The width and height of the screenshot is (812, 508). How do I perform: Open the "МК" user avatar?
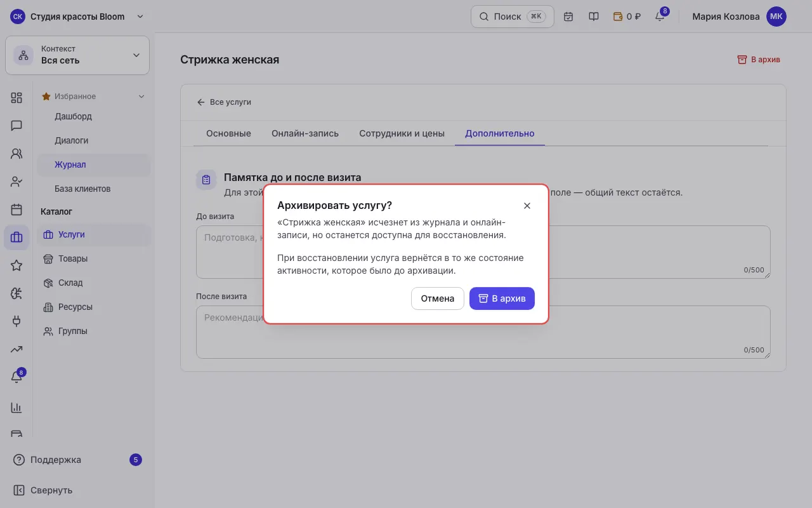tap(776, 17)
